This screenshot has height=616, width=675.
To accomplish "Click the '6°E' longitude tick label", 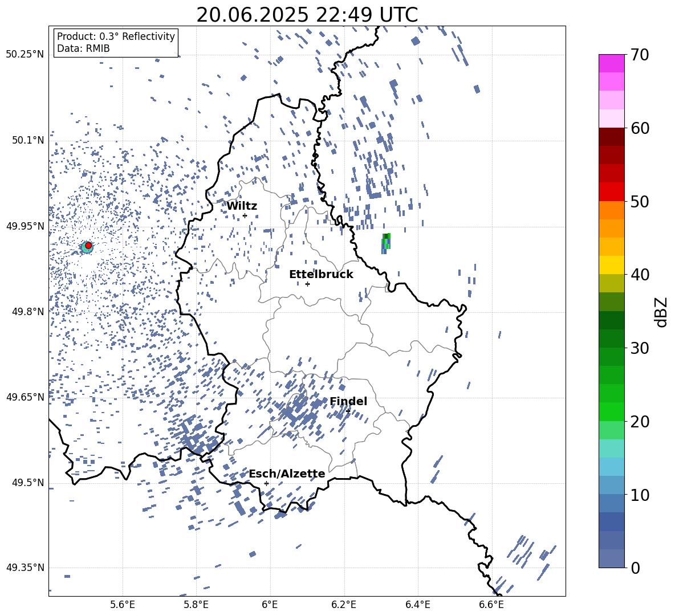I will click(270, 605).
